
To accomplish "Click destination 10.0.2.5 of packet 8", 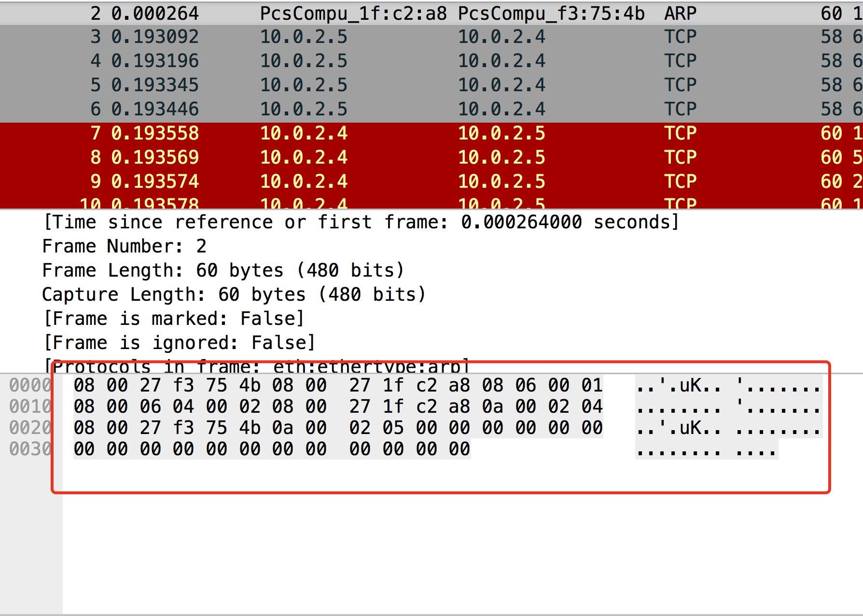I will point(501,158).
